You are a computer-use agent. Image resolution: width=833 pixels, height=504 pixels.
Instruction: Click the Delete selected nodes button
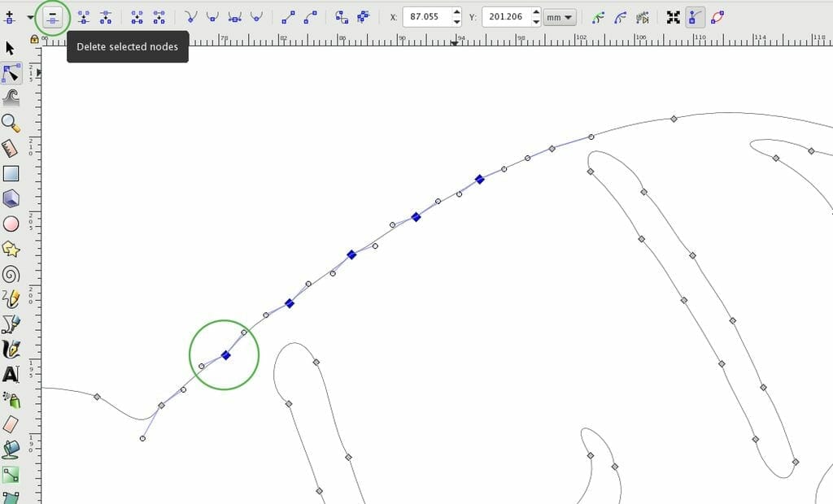pos(52,16)
